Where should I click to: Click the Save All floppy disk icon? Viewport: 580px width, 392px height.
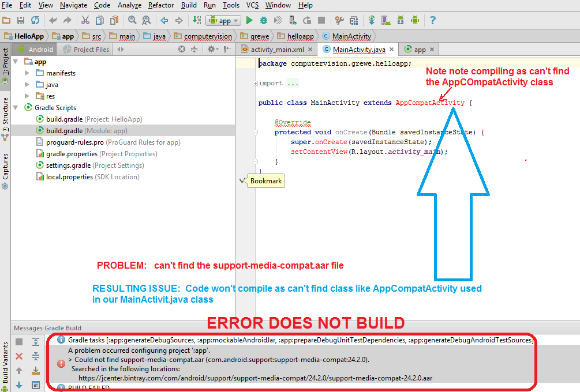[21, 20]
